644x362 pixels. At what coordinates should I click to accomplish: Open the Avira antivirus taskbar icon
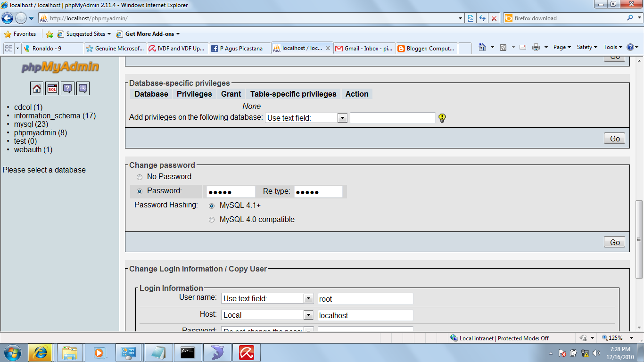click(x=247, y=353)
